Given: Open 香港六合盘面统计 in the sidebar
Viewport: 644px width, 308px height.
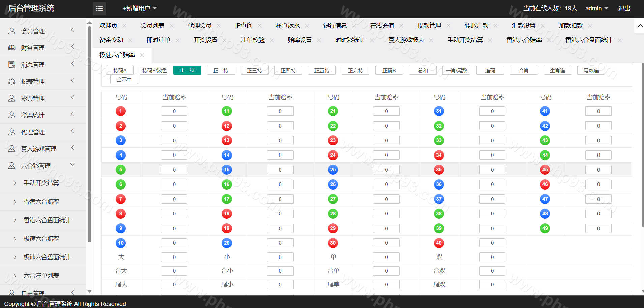Looking at the screenshot, I should click(47, 220).
